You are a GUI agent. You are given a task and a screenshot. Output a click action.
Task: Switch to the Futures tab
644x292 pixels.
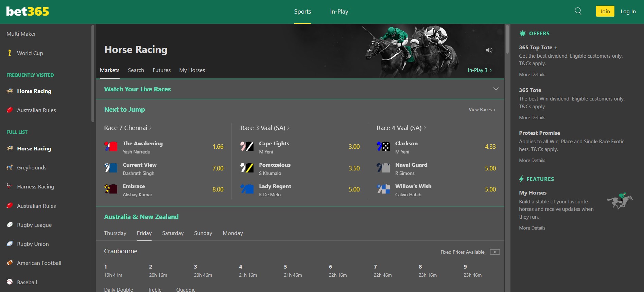point(161,70)
